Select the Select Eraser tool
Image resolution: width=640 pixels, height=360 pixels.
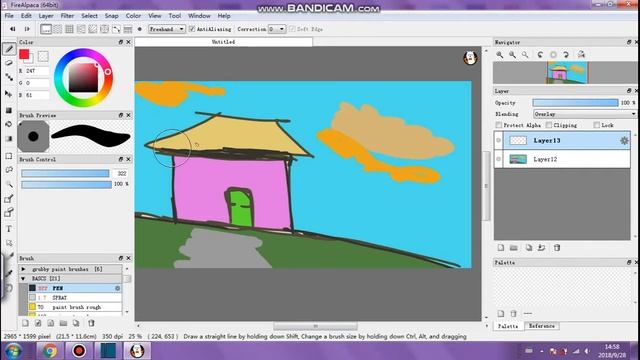coord(9,213)
